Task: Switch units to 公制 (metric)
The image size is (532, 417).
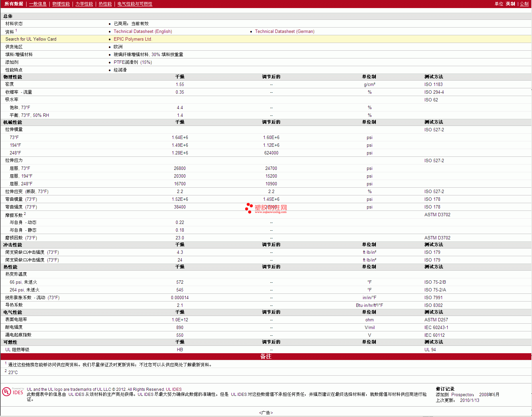Action: coord(524,4)
